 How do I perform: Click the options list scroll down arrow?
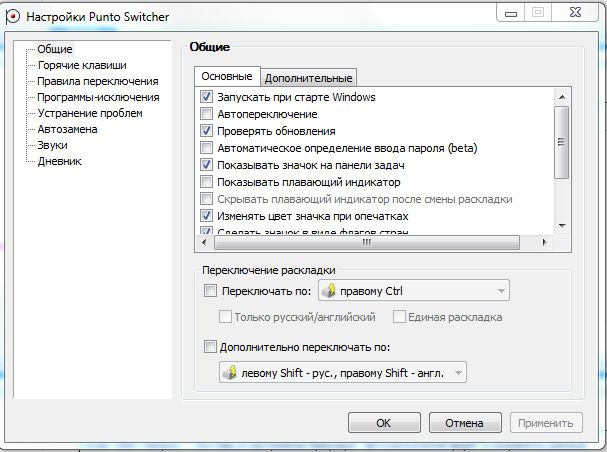coord(562,226)
